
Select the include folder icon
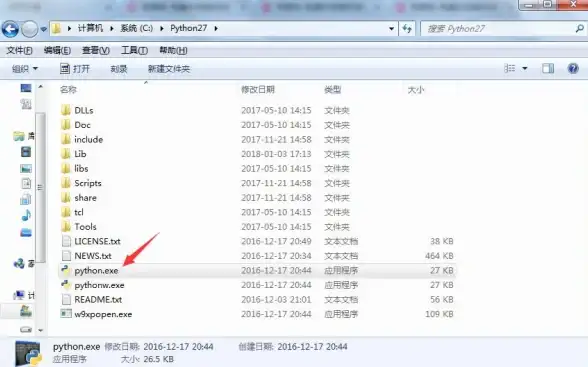(66, 139)
